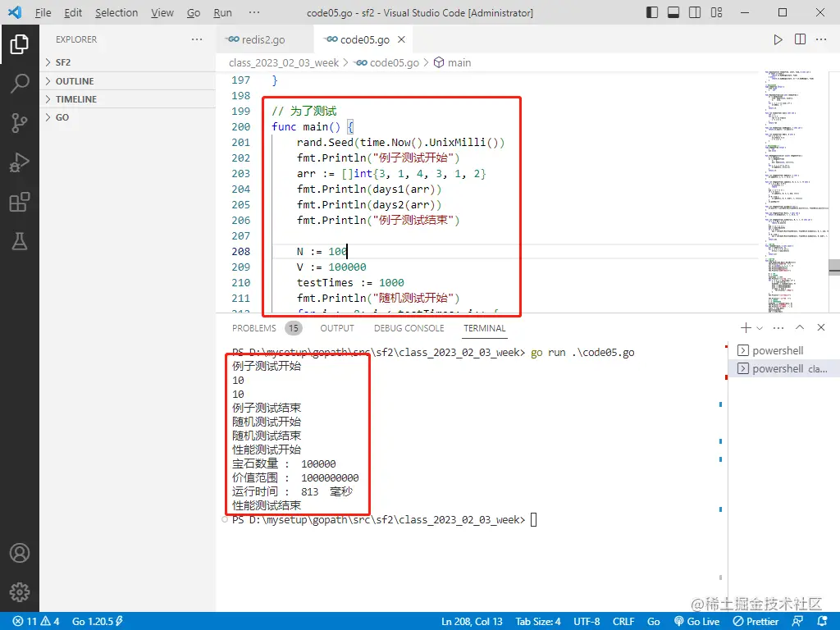The width and height of the screenshot is (840, 630).
Task: Open the Manage gear icon
Action: [20, 592]
